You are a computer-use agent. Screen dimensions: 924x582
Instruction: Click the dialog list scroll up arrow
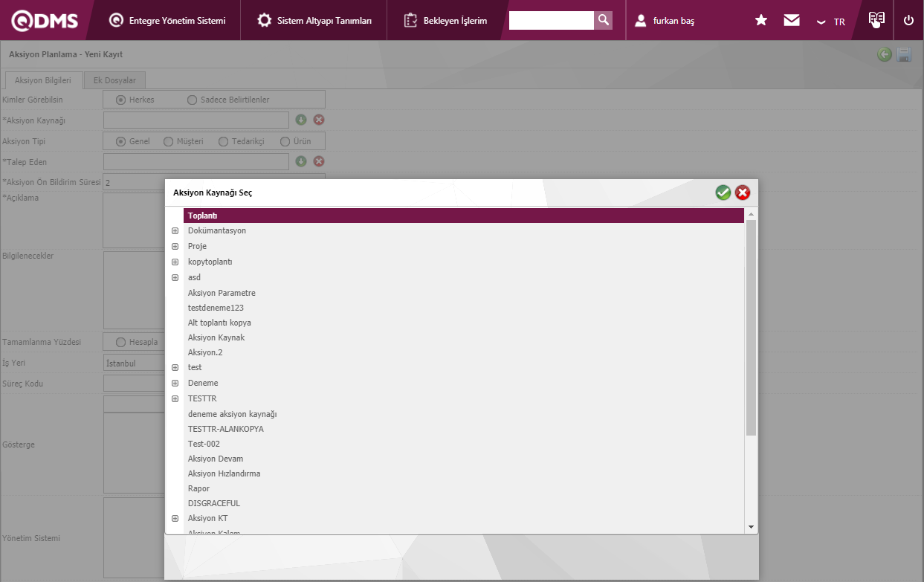(751, 214)
